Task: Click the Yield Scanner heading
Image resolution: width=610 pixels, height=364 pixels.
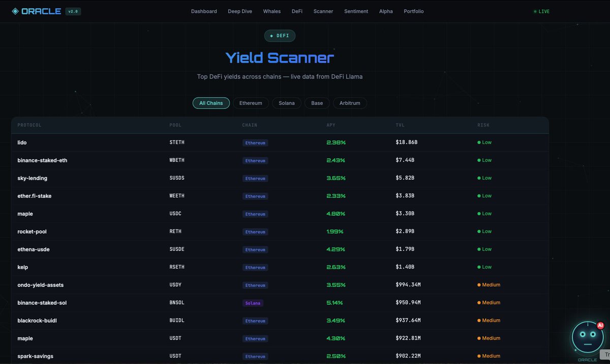Action: (280, 57)
